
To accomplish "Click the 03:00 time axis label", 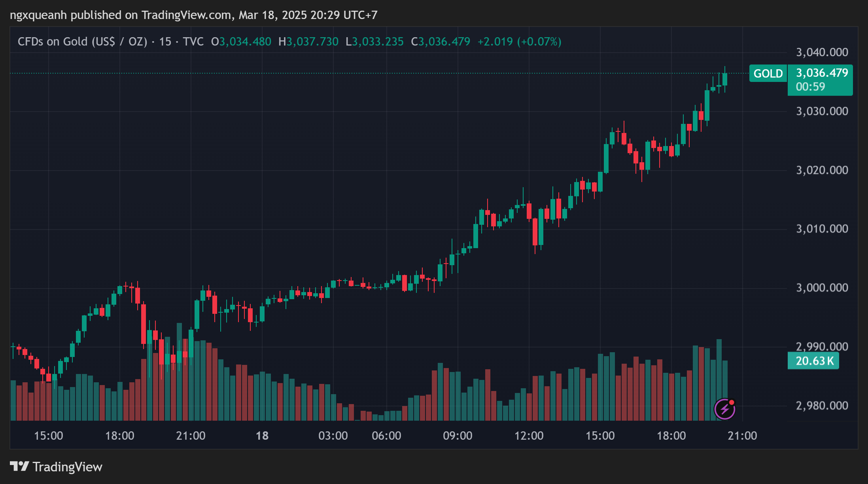I will (333, 436).
